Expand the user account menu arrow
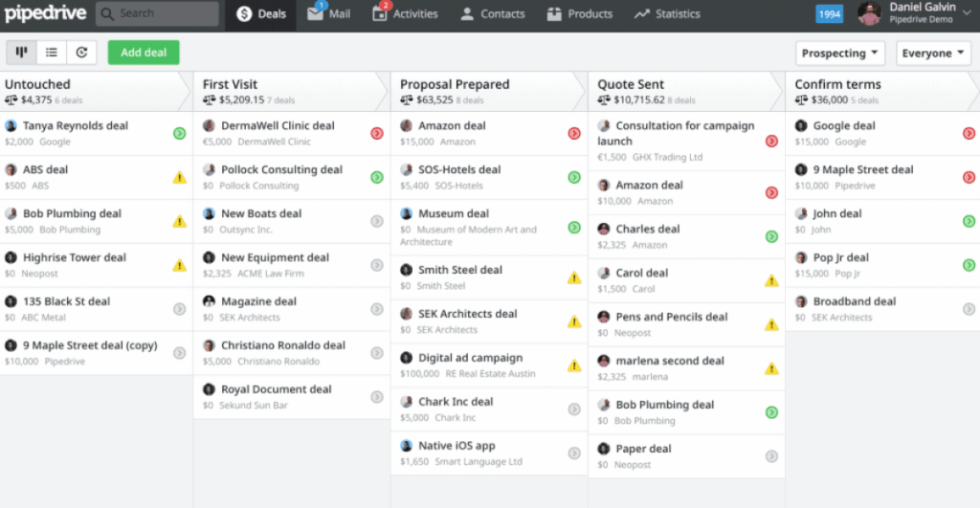Screen dimensions: 980x508 968,12
